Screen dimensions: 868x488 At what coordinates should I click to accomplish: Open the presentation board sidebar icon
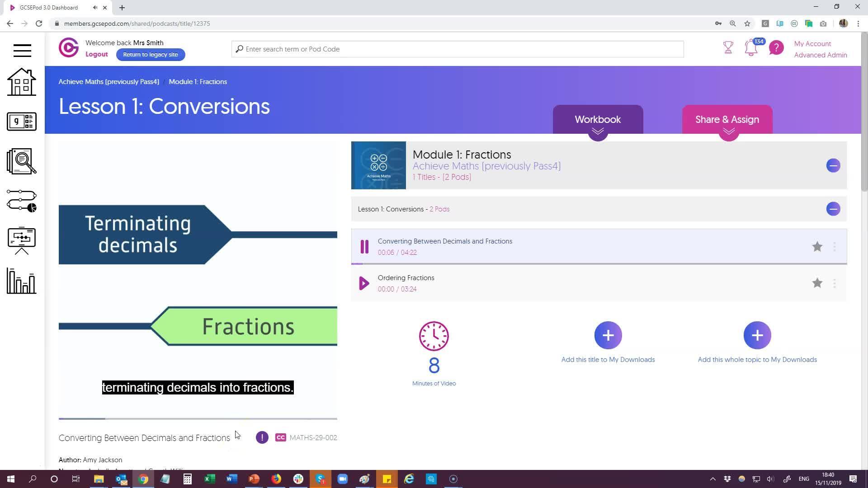coord(22,241)
